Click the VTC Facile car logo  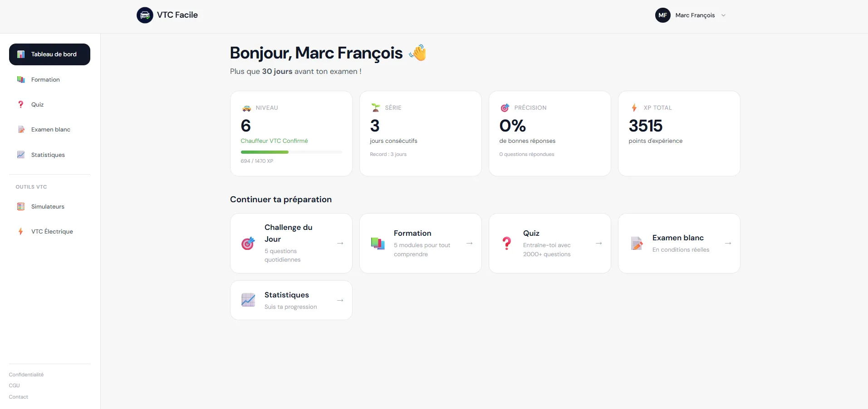144,15
